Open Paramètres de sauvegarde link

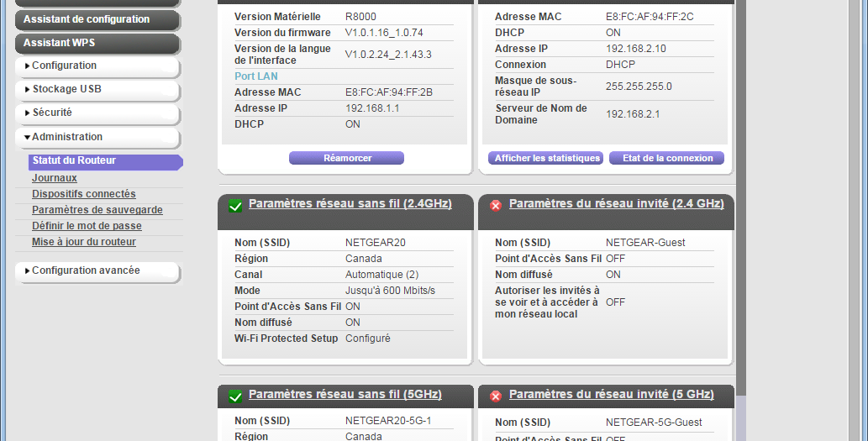[x=97, y=210]
